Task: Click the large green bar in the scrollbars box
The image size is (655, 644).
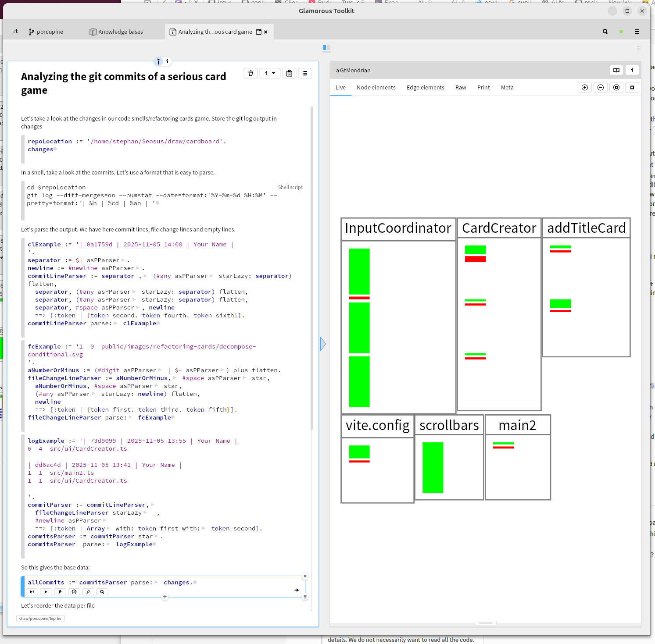Action: coord(433,467)
